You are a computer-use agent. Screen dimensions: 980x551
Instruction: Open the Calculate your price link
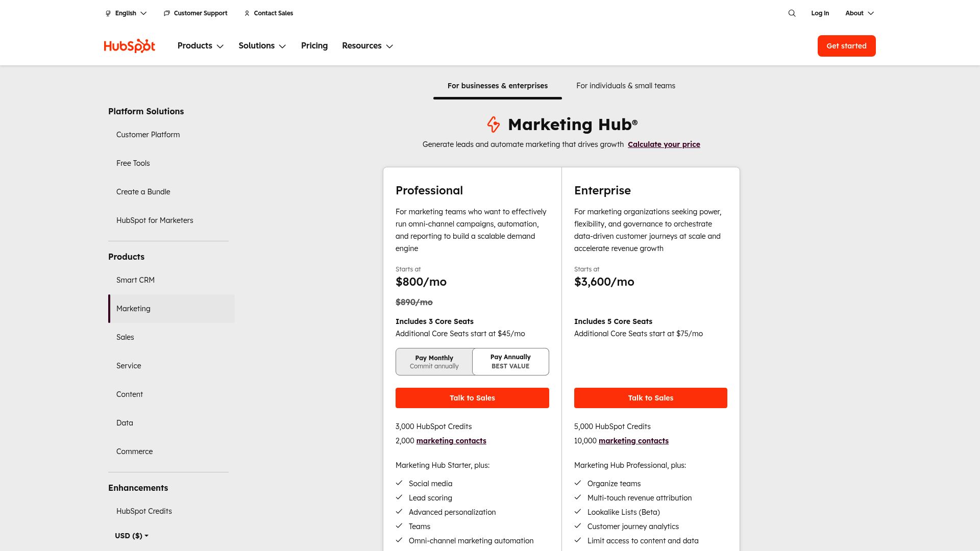[x=664, y=144]
